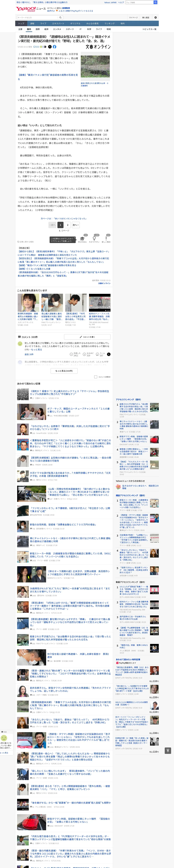Click the 文春オンライン publisher logo
The image size is (174, 868).
98,47
